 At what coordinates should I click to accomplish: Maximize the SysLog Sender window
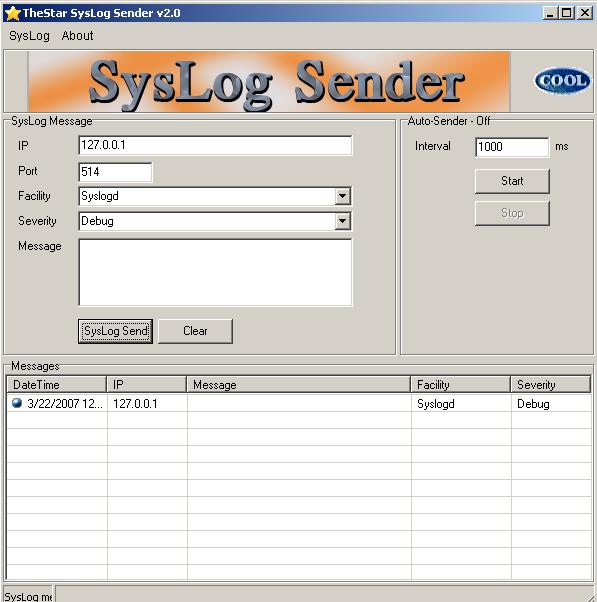[567, 13]
